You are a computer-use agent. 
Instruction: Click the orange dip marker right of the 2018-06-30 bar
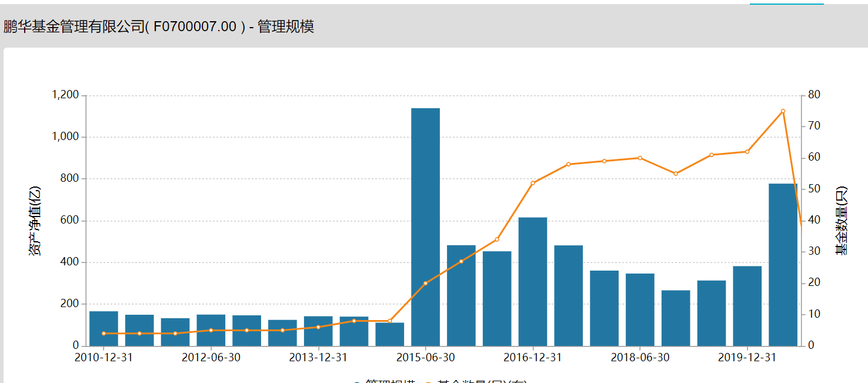click(676, 174)
